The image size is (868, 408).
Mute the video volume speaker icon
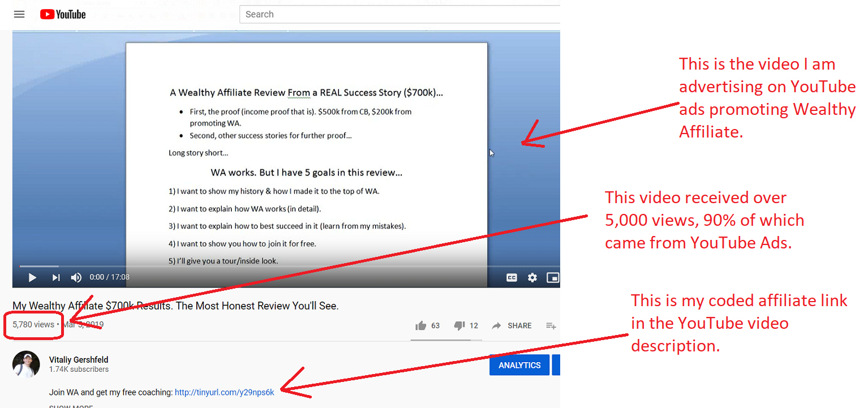click(76, 277)
